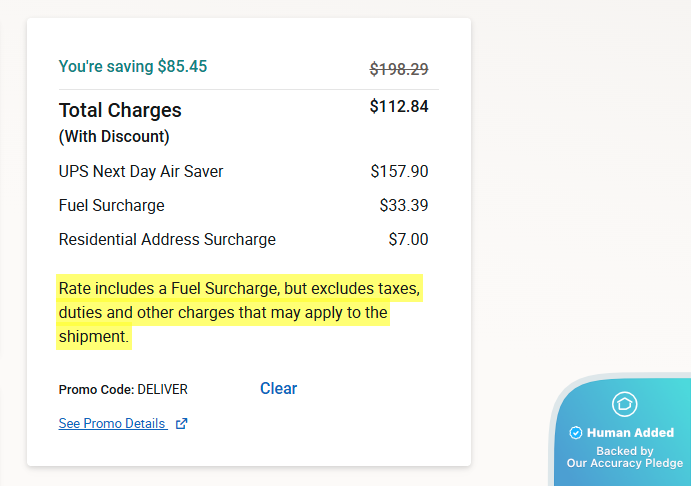Image resolution: width=691 pixels, height=486 pixels.
Task: Click the struck-through $198.29 original price
Action: pos(399,69)
